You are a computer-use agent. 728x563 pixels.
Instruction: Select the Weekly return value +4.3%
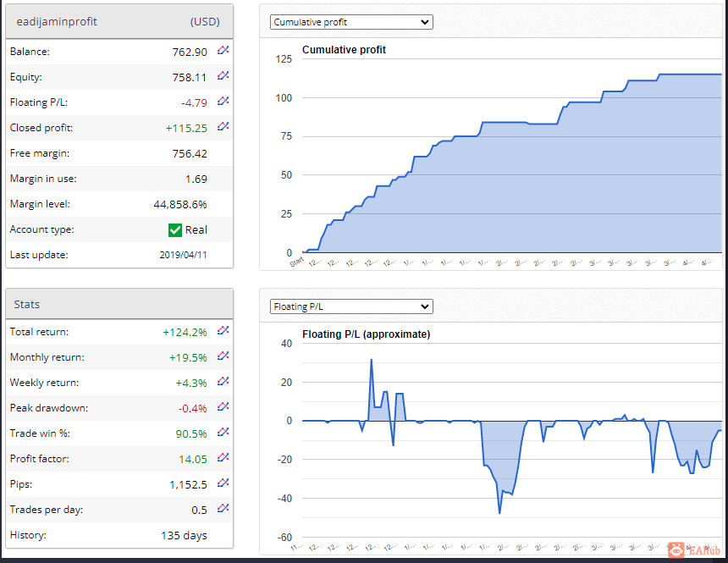(x=190, y=384)
